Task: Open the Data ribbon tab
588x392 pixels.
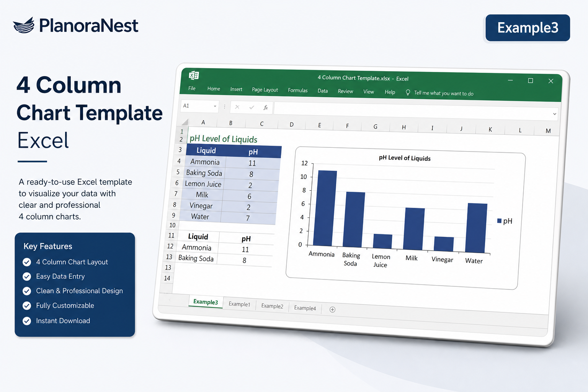Action: click(x=323, y=91)
